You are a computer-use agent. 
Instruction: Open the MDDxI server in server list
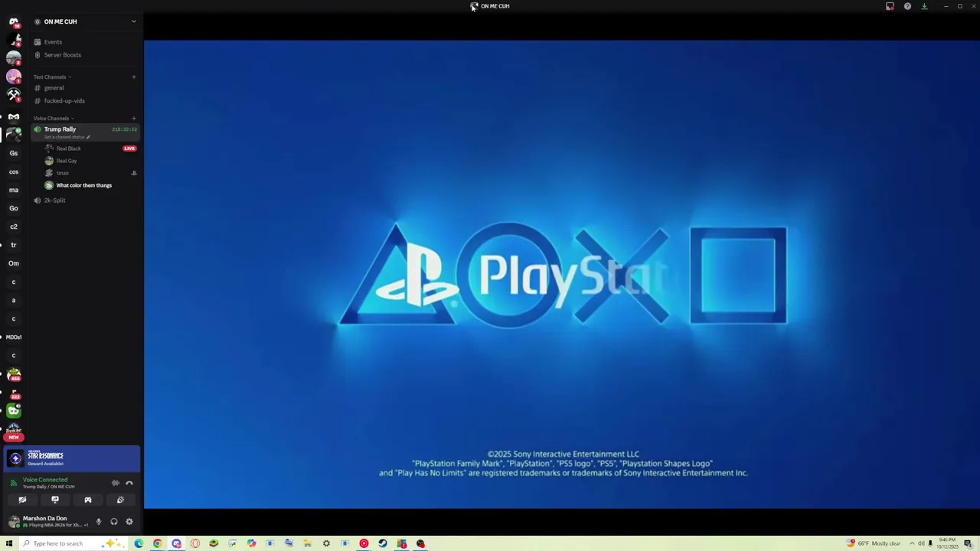(14, 337)
